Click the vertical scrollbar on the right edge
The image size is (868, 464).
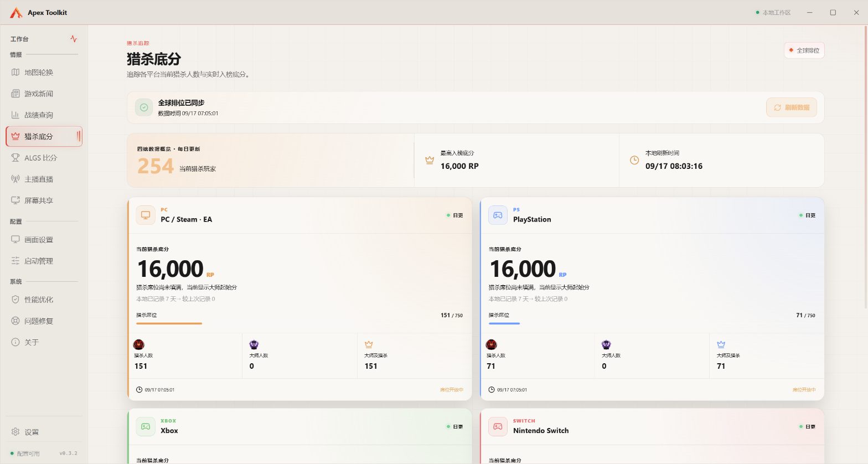point(865,166)
